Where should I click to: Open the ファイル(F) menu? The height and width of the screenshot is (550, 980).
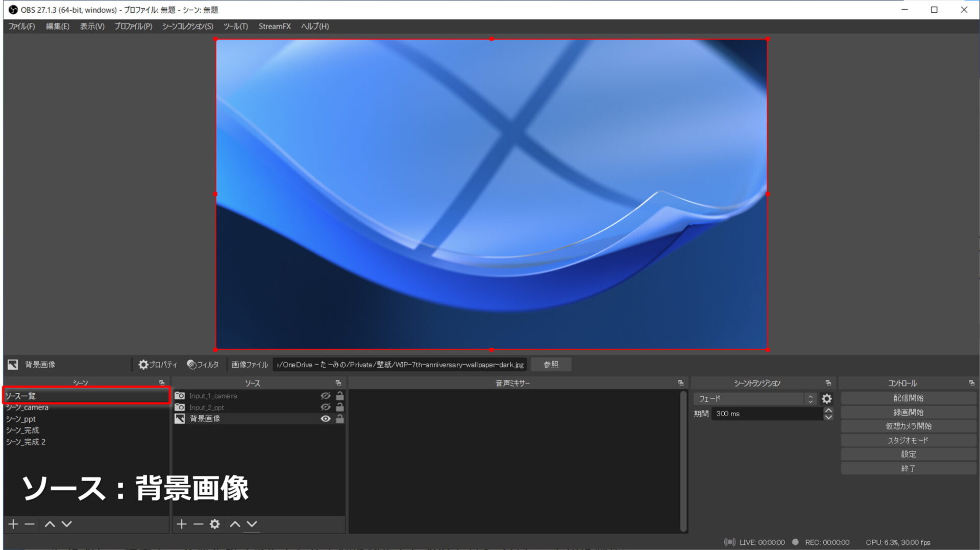click(x=21, y=26)
